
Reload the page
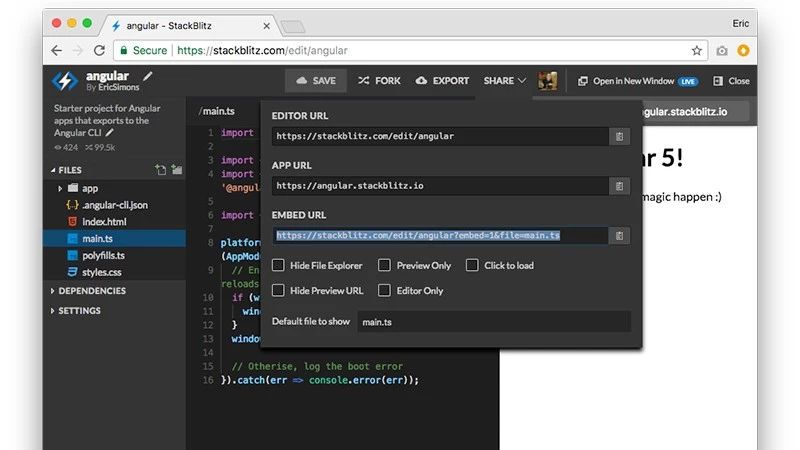pos(99,51)
